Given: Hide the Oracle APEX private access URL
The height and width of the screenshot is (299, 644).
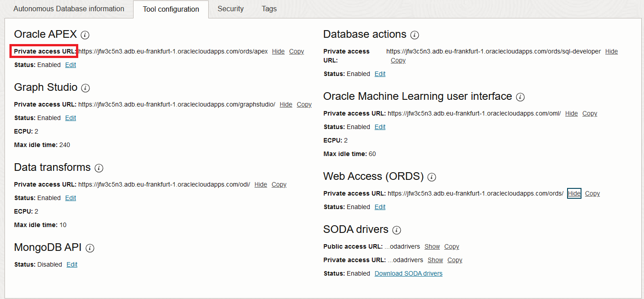Looking at the screenshot, I should point(278,51).
